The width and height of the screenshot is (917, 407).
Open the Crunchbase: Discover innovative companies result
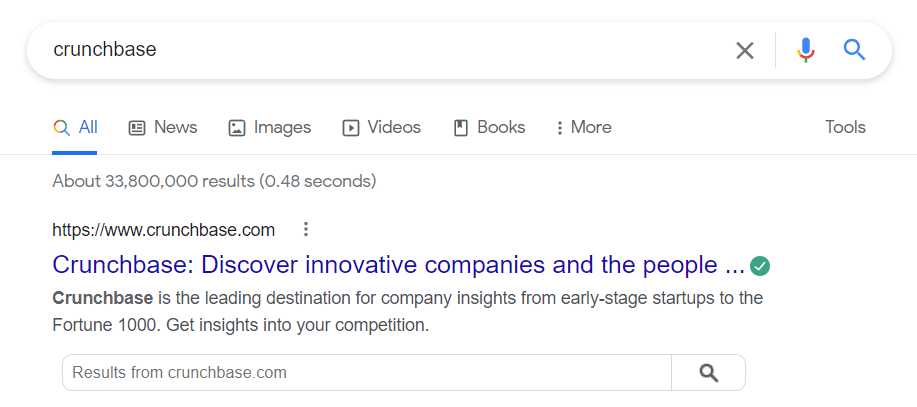pyautogui.click(x=398, y=265)
